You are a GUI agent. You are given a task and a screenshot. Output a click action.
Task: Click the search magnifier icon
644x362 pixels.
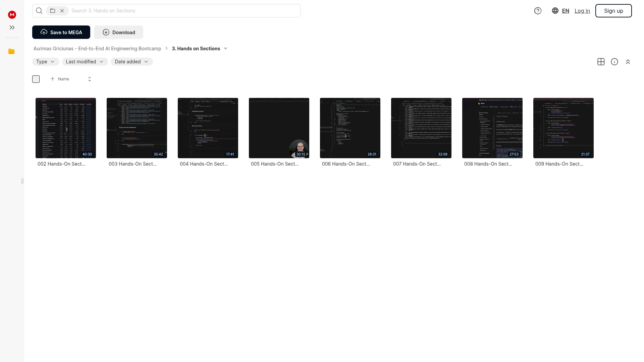pos(39,11)
